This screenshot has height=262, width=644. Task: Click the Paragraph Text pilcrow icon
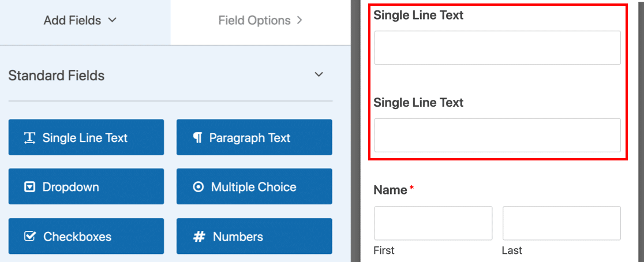click(197, 138)
